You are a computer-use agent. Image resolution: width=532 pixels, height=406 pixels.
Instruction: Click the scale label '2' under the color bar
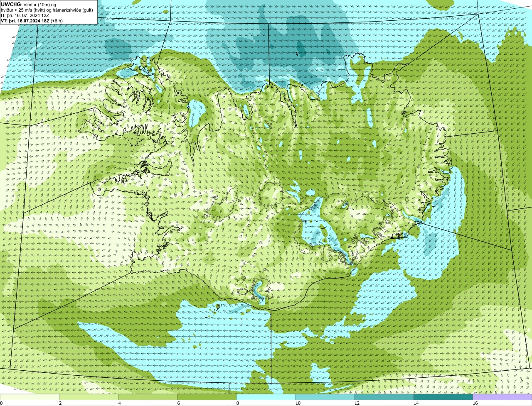(x=60, y=403)
